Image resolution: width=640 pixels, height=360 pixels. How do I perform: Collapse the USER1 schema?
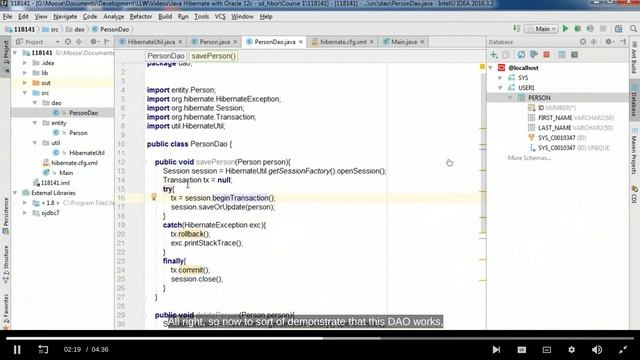pos(500,88)
